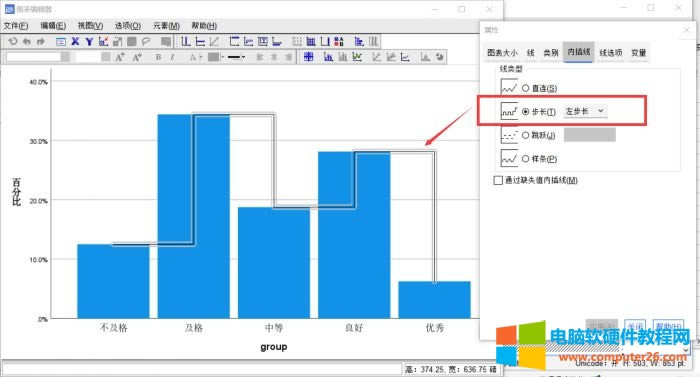Open the 左步长 step type dropdown
Viewport: 700px width, 377px height.
point(585,111)
